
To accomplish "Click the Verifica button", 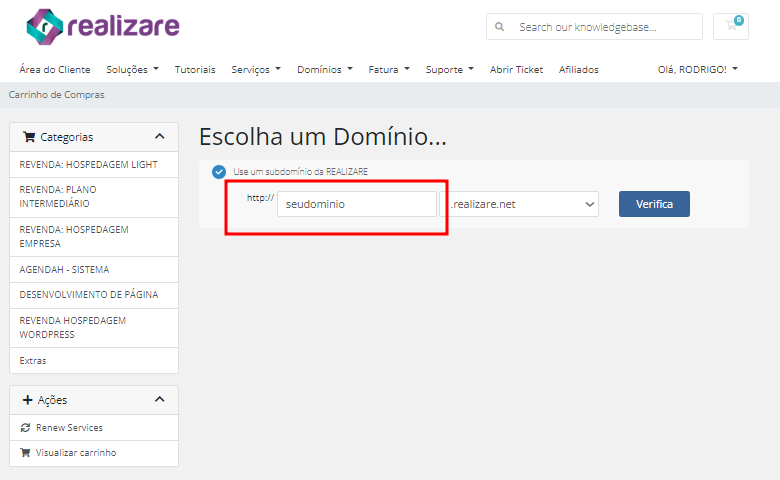I will 654,204.
